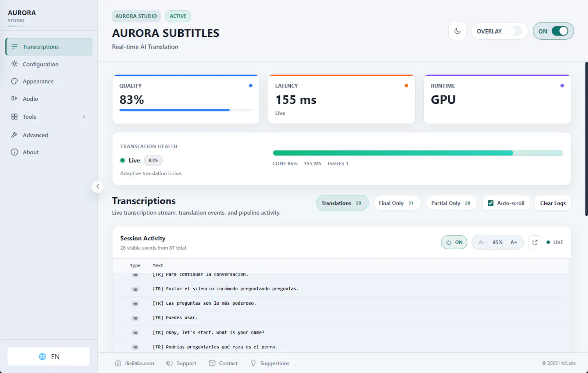Click the About info circle icon
The height and width of the screenshot is (373, 588).
[x=14, y=152]
